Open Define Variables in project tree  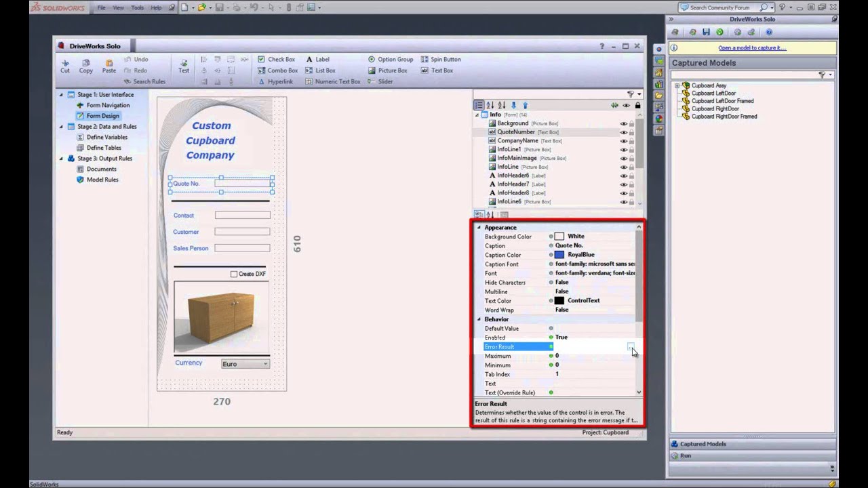coord(106,137)
